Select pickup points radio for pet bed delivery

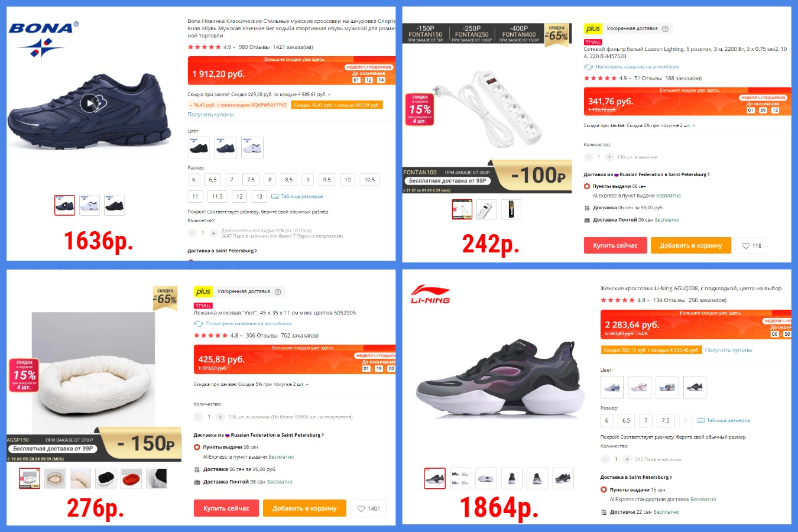(197, 447)
